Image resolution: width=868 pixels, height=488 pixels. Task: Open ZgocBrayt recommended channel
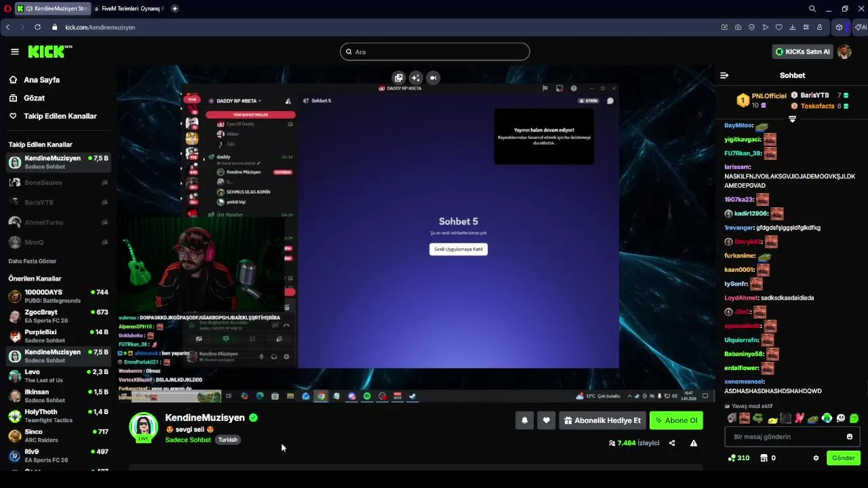click(58, 317)
